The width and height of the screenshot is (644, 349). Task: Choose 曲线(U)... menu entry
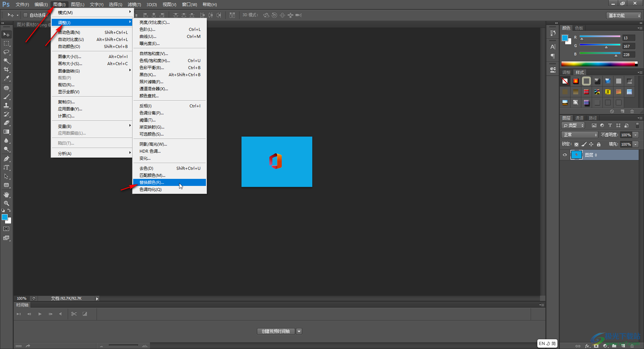(169, 36)
